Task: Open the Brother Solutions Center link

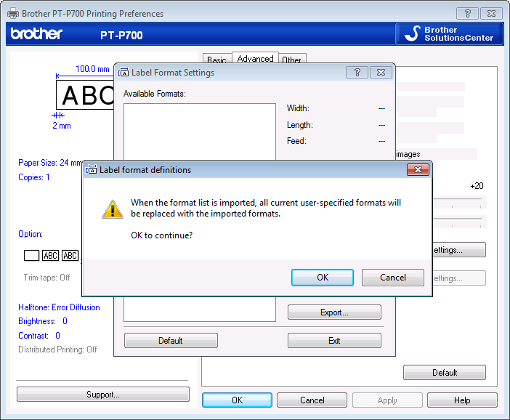Action: click(x=449, y=34)
